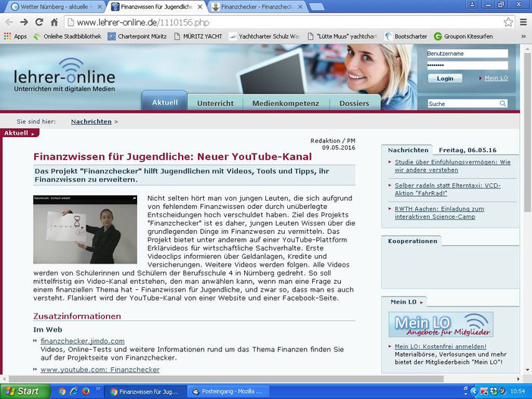Focus the Benutzername input field
The image size is (532, 399).
[x=467, y=54]
